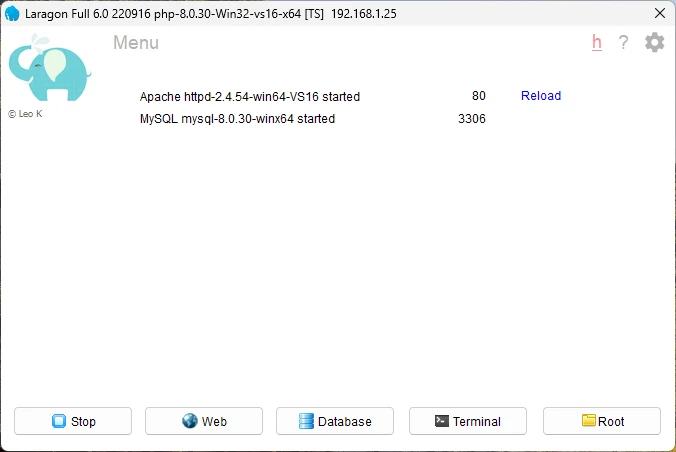Open the Root folder
Screen dimensions: 676x452
click(602, 421)
